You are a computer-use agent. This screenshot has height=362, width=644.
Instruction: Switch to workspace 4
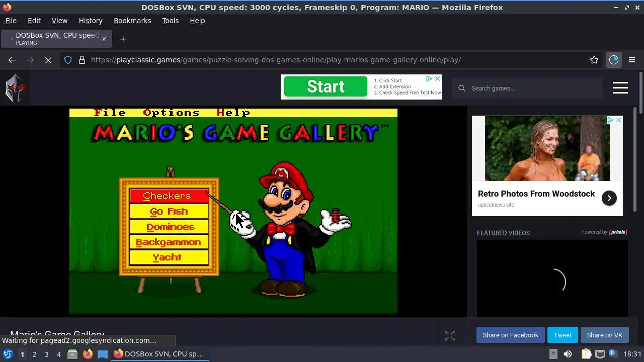click(x=58, y=354)
